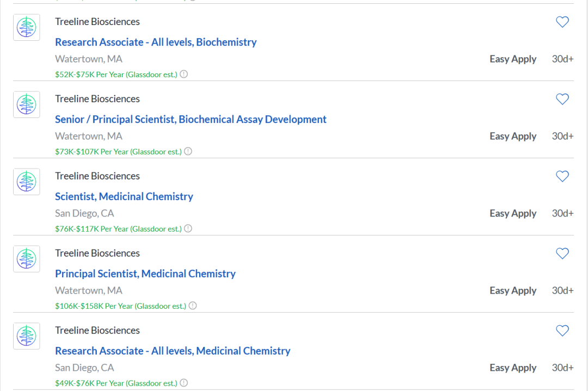Favorite the Scientist, Medicinal Chemistry job in San Diego
This screenshot has height=391, width=588.
[x=562, y=176]
